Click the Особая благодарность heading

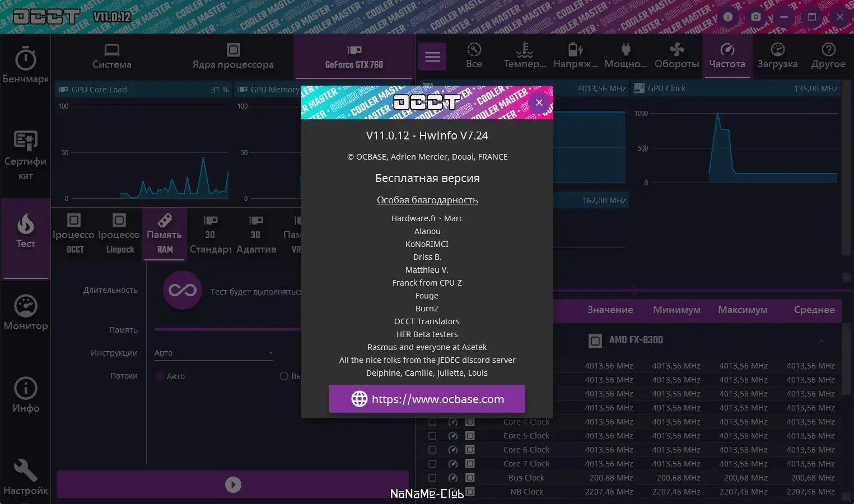(x=427, y=200)
